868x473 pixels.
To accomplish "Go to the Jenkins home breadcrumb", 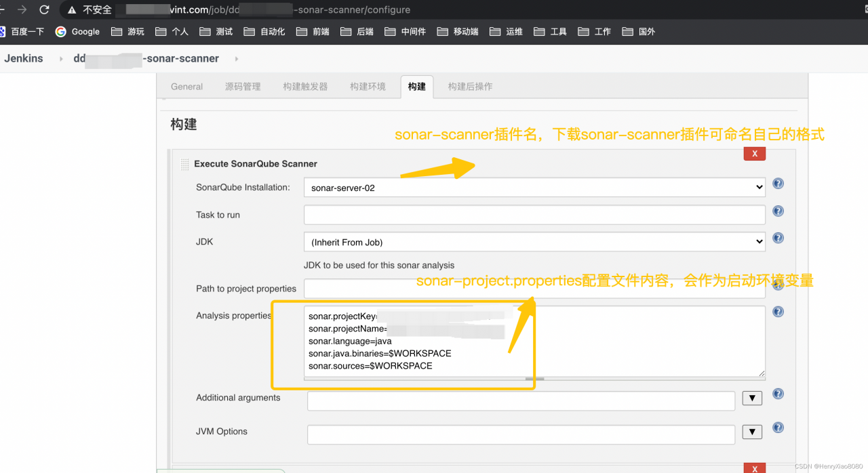I will pos(24,58).
